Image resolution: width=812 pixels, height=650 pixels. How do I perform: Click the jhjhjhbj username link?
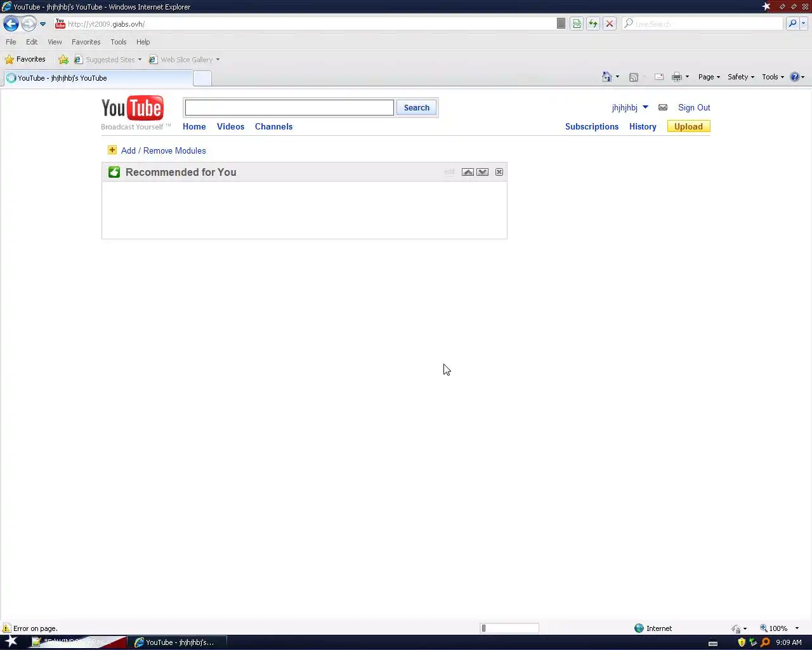point(624,107)
